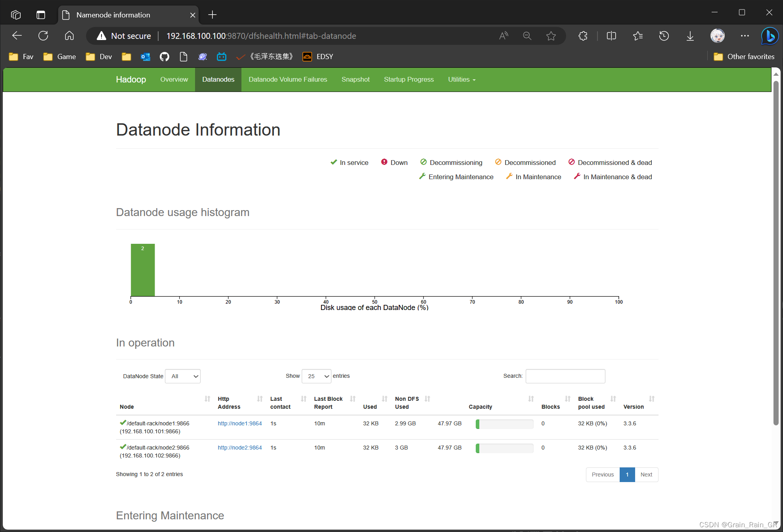The width and height of the screenshot is (783, 532).
Task: Expand the Show entries dropdown
Action: click(x=316, y=376)
